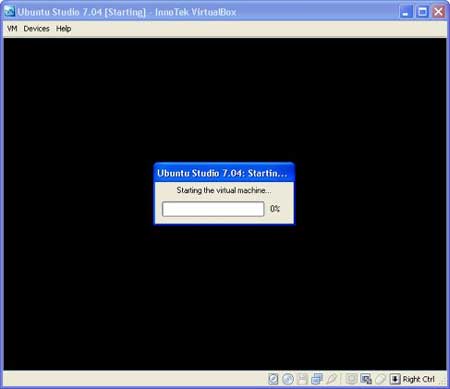Viewport: 450px width, 389px height.
Task: Click the CD/DVD-ROM status icon
Action: pos(288,379)
